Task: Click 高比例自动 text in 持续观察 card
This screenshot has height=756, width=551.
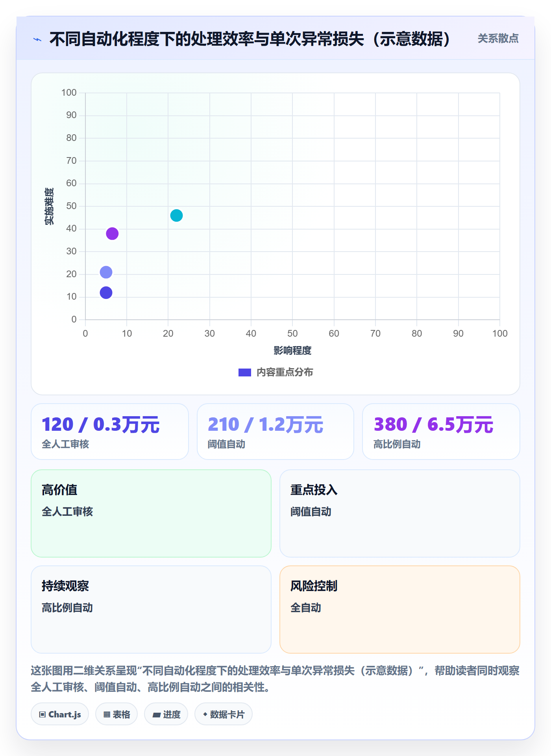Action: pos(67,608)
